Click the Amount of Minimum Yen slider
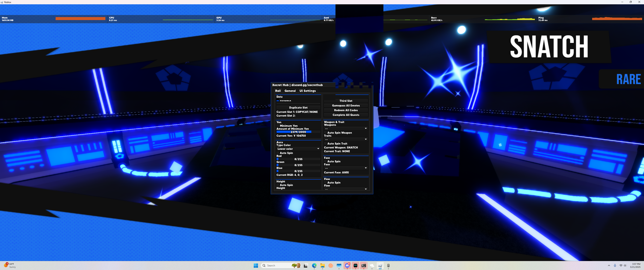 (298, 132)
